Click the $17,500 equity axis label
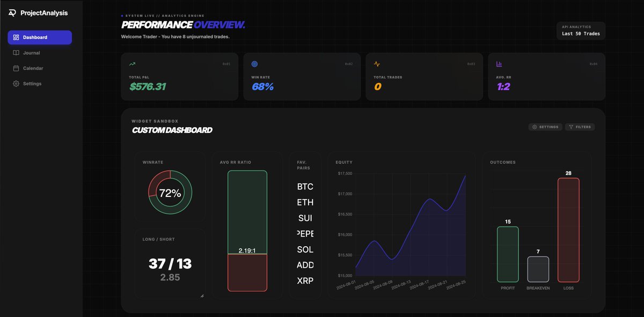 coord(345,173)
